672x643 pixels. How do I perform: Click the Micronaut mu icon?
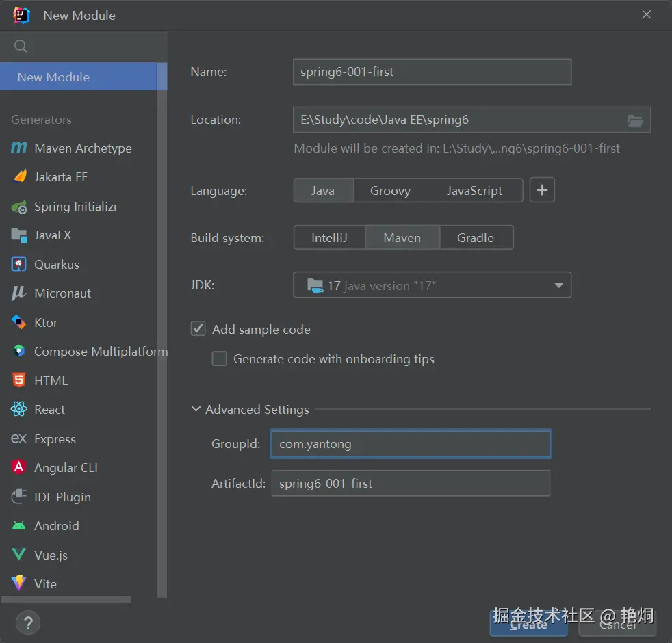click(18, 293)
